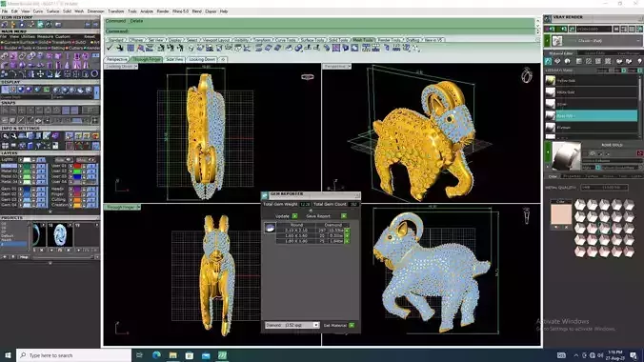644x362 pixels.
Task: Click the forward arrow in Icon History
Action: tap(95, 25)
